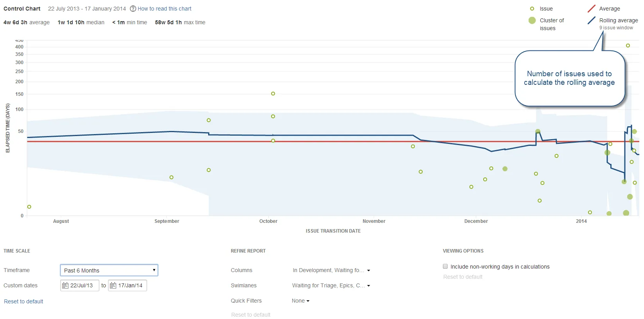Select the highest issue dot near 400

(628, 46)
